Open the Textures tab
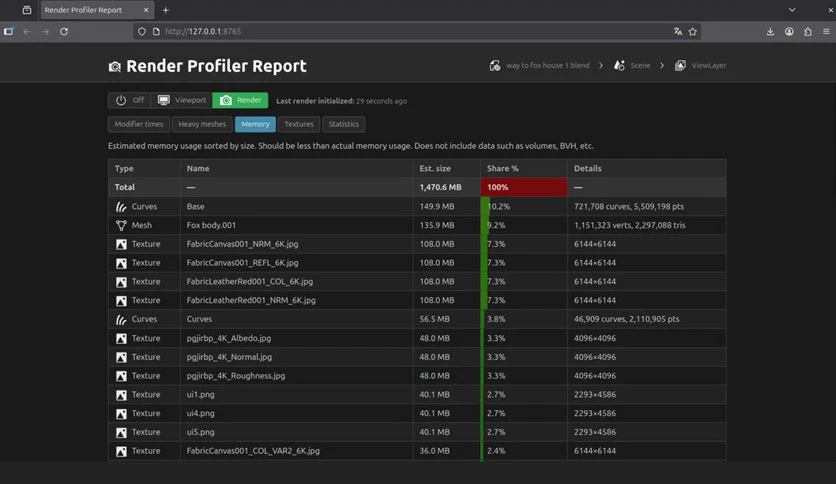836x484 pixels. coord(299,124)
